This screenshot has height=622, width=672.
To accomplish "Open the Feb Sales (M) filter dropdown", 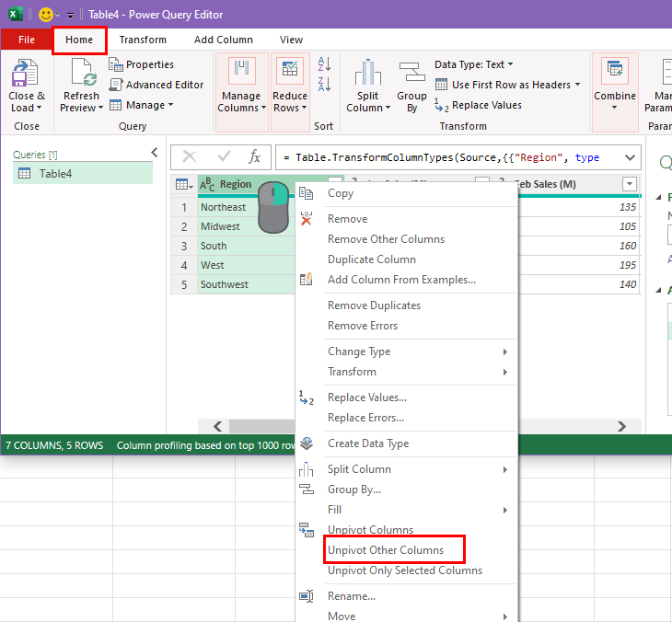I will pyautogui.click(x=630, y=184).
